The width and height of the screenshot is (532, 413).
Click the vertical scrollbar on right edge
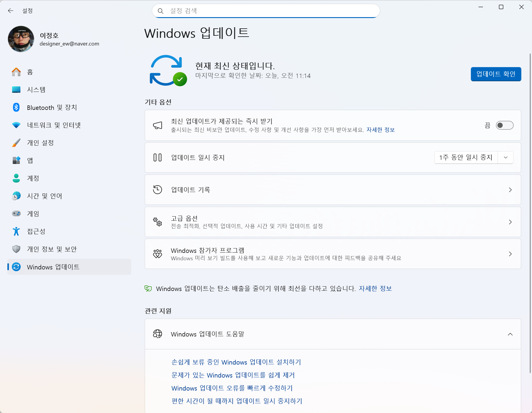pos(530,213)
